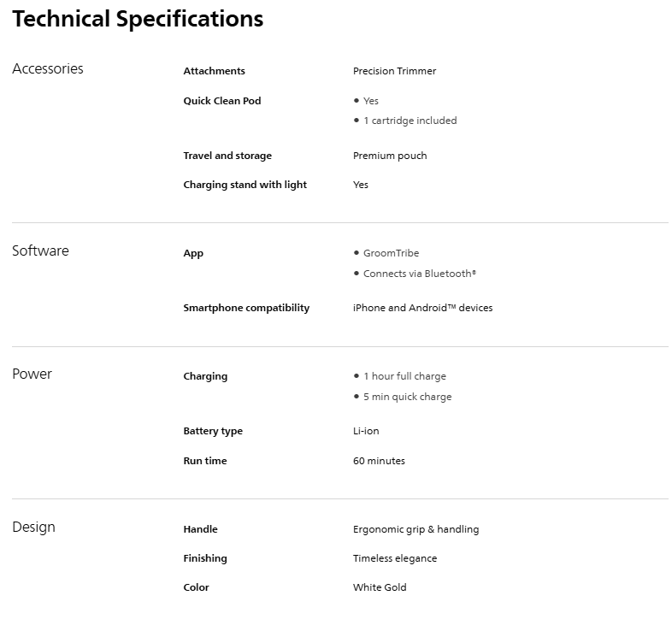Screen dimensions: 672x619
Task: Click the "1 cartridge included" bullet text
Action: pyautogui.click(x=410, y=121)
